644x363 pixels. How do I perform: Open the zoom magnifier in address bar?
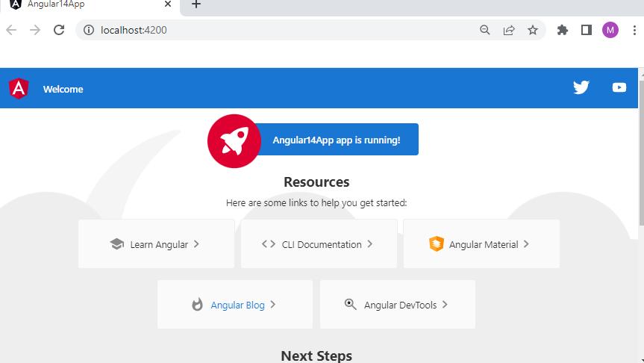pyautogui.click(x=485, y=30)
